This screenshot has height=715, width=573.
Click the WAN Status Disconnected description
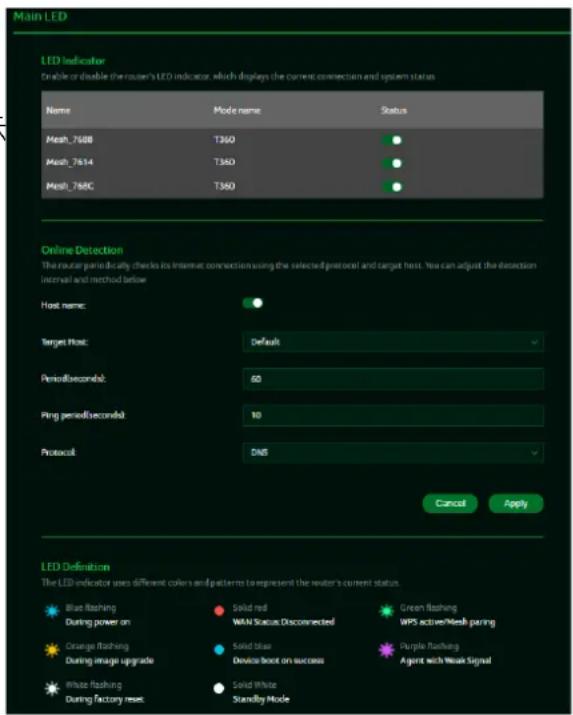(284, 622)
